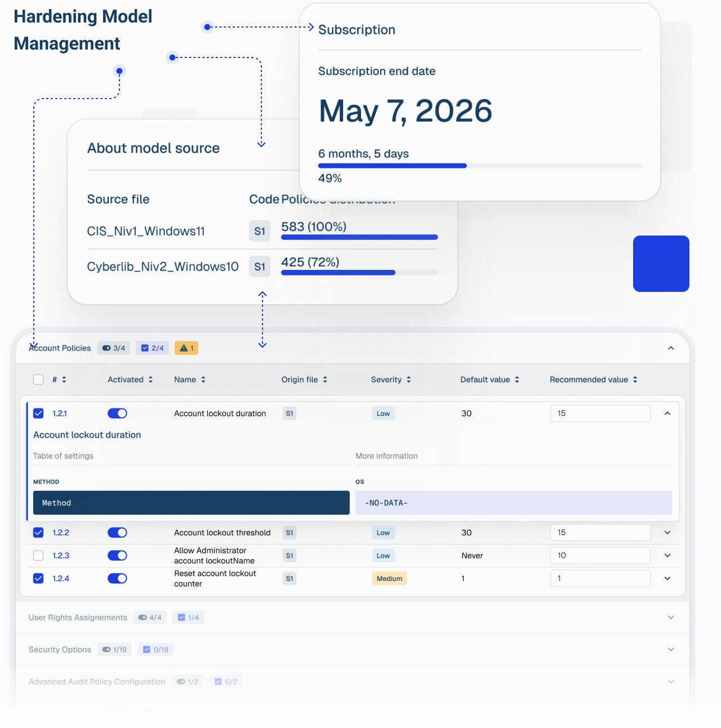721x728 pixels.
Task: Click the S1 badge on Account lockout duration row
Action: 290,413
